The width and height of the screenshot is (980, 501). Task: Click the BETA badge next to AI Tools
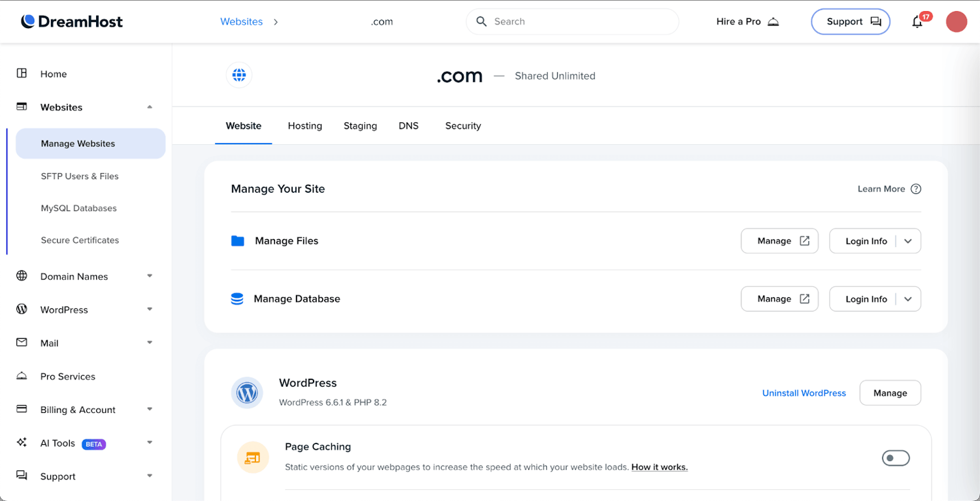(93, 444)
